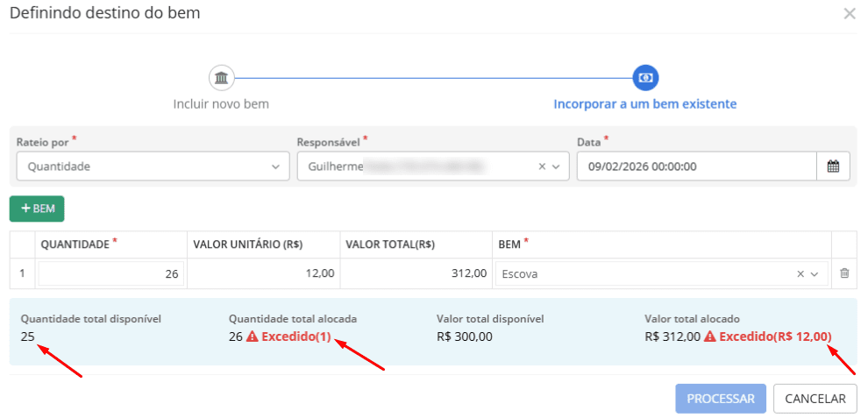Image resolution: width=868 pixels, height=418 pixels.
Task: Select Incorporar a um bem existente
Action: coord(644,103)
